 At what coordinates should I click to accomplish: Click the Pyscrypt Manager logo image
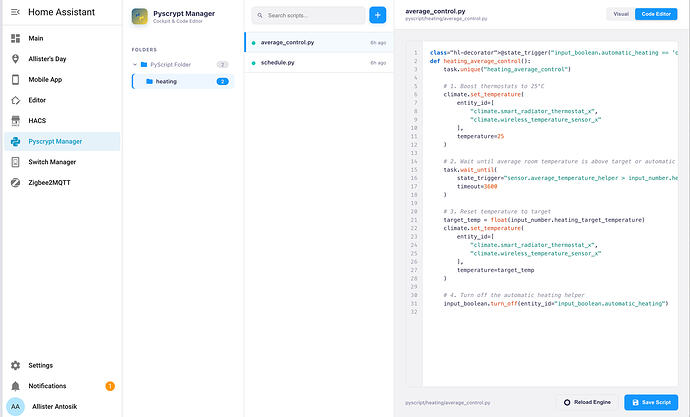coord(139,17)
